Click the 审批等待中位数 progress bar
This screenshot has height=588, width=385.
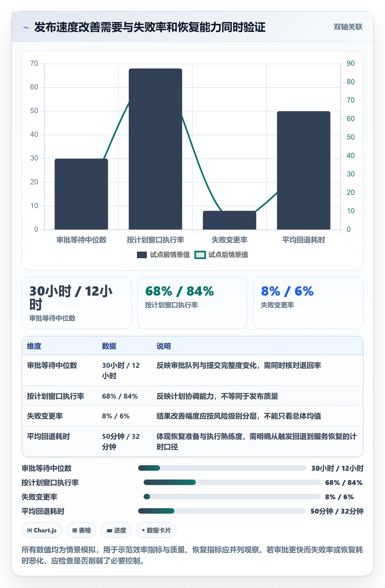click(x=222, y=468)
